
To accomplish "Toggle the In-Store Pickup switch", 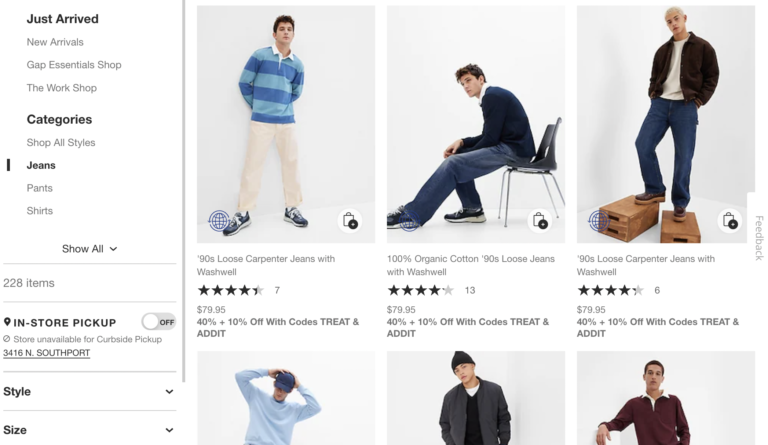I will 158,322.
